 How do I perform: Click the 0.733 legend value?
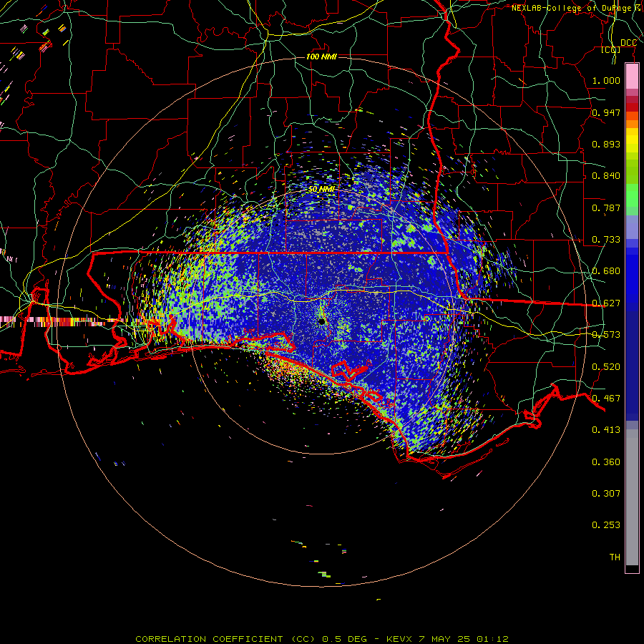point(606,240)
